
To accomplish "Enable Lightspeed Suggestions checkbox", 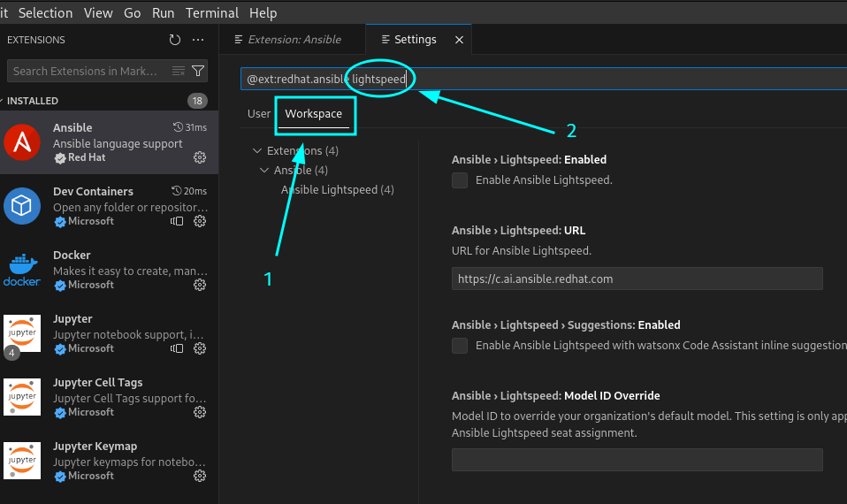I will point(460,345).
